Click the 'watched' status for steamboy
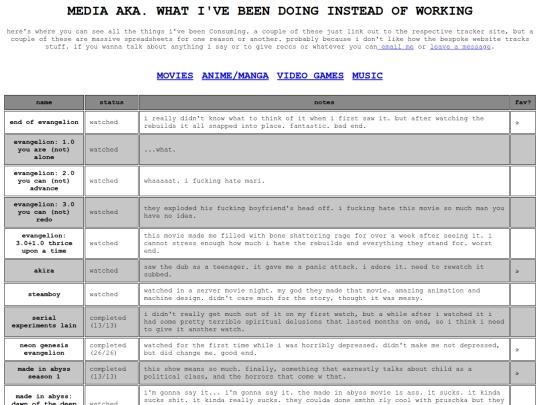540x405 pixels. point(112,294)
